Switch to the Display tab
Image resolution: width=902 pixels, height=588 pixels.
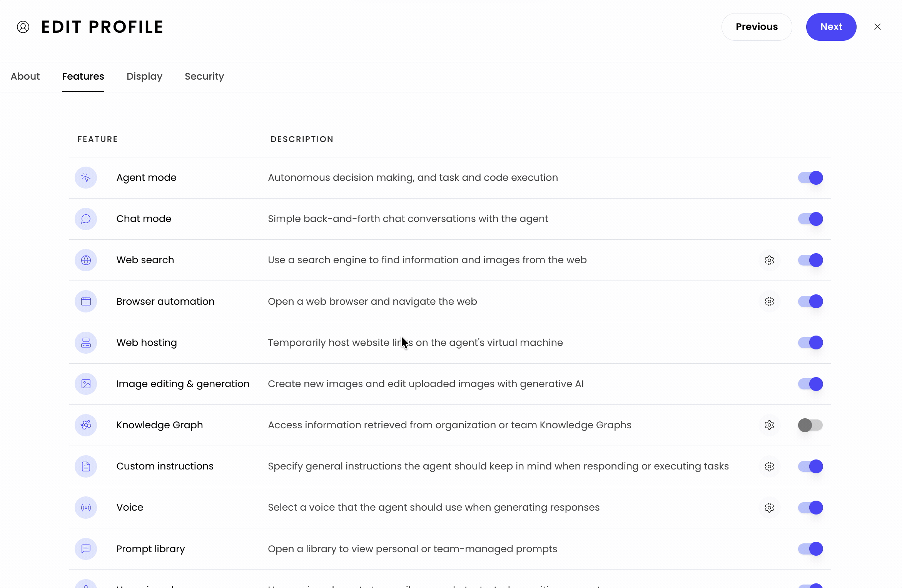(x=144, y=76)
